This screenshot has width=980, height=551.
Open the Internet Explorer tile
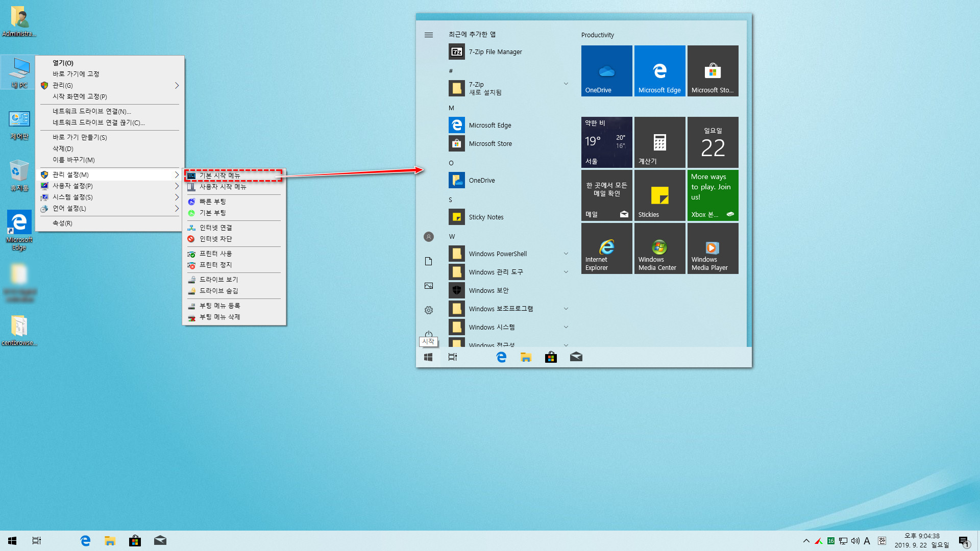click(606, 248)
